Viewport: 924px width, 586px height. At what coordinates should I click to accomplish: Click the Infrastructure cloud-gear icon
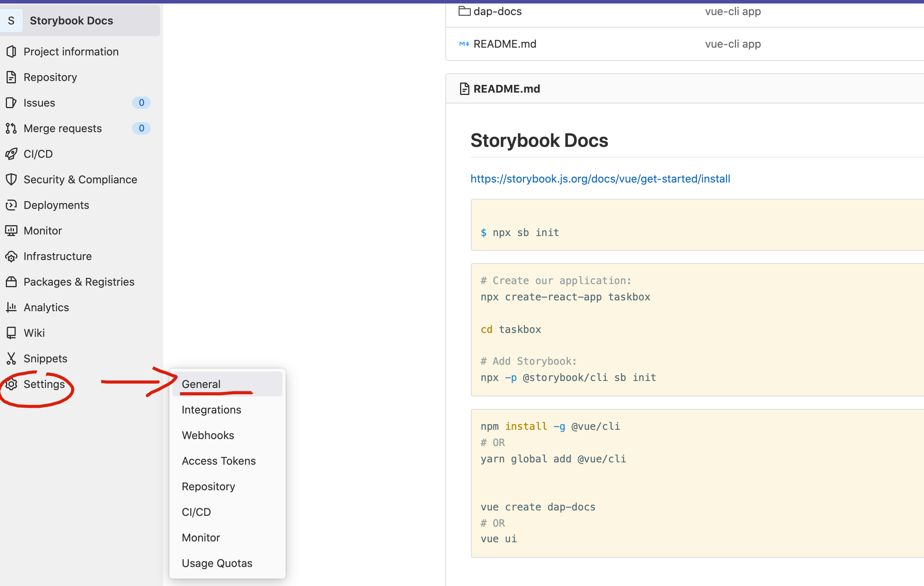pos(11,256)
